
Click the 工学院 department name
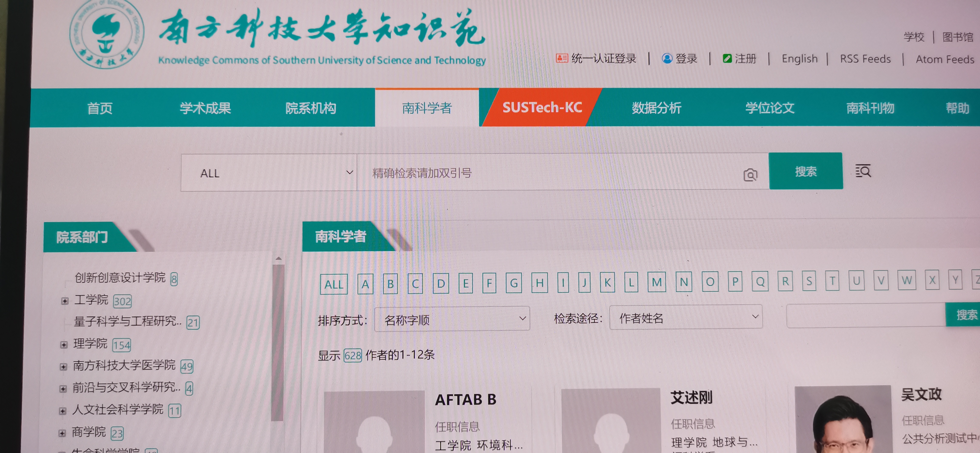coord(91,300)
